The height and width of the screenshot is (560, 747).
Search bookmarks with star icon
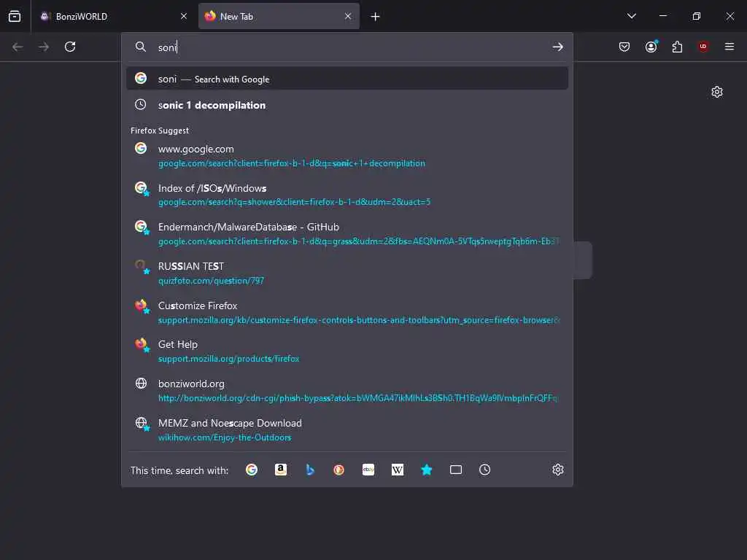(426, 470)
